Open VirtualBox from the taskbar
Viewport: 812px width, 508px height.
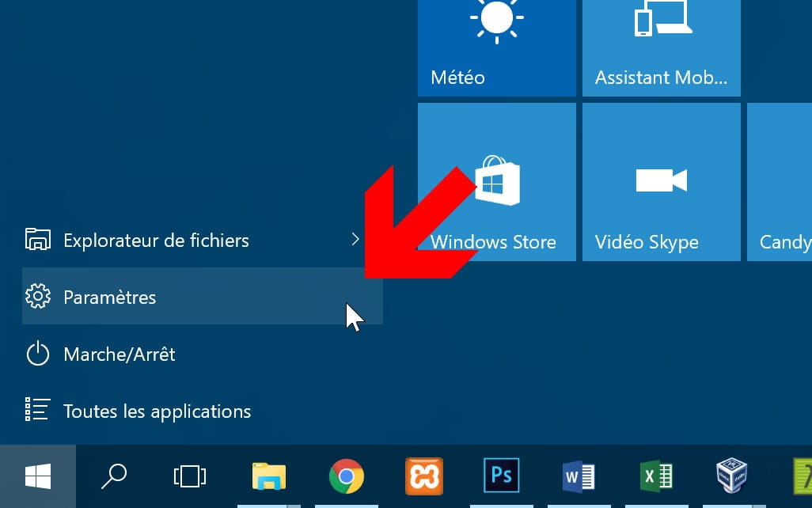coord(731,476)
